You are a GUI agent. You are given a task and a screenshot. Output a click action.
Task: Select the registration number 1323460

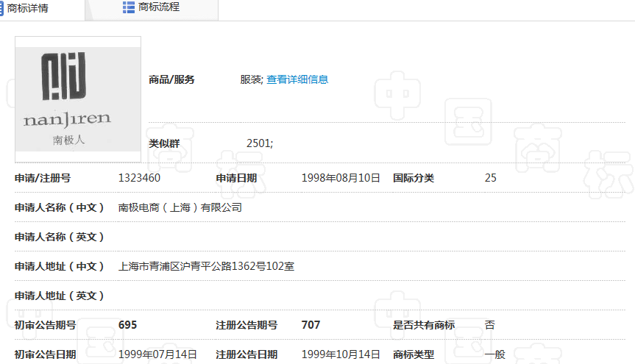coord(139,178)
